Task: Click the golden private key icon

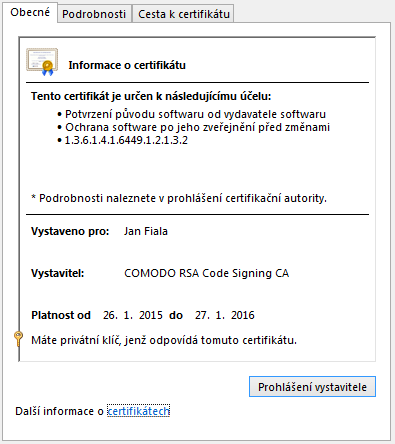Action: pos(18,339)
